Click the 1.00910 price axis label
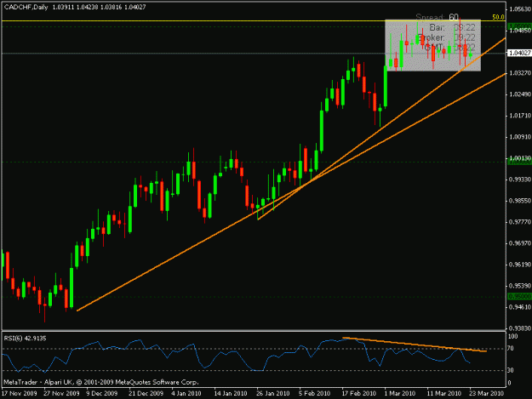Viewport: 532px width, 399px height. [x=520, y=137]
